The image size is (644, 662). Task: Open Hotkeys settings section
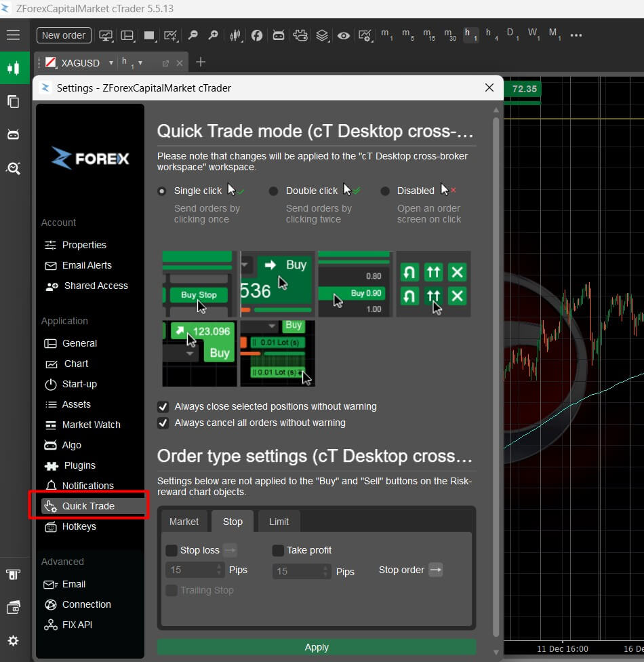[x=79, y=526]
